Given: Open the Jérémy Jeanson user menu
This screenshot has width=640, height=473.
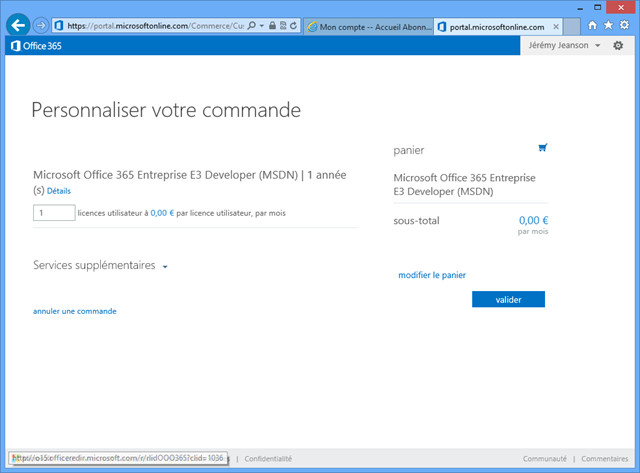Looking at the screenshot, I should tap(564, 45).
